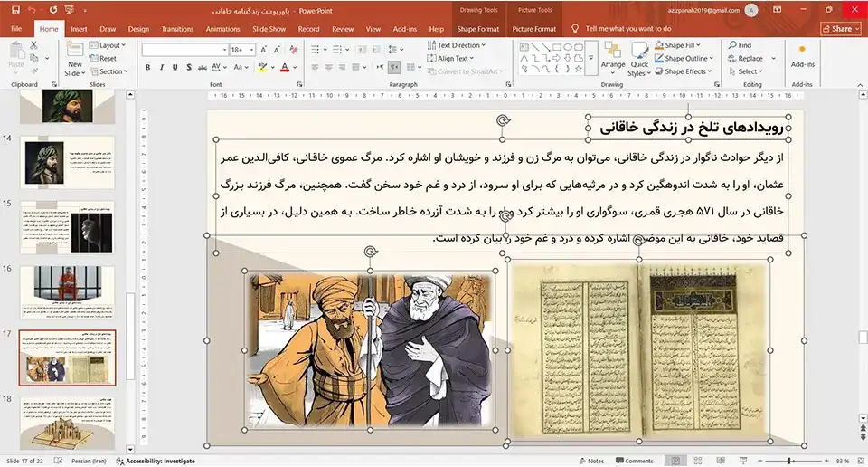Click fit slide to window icon
868x467 pixels.
tap(860, 461)
